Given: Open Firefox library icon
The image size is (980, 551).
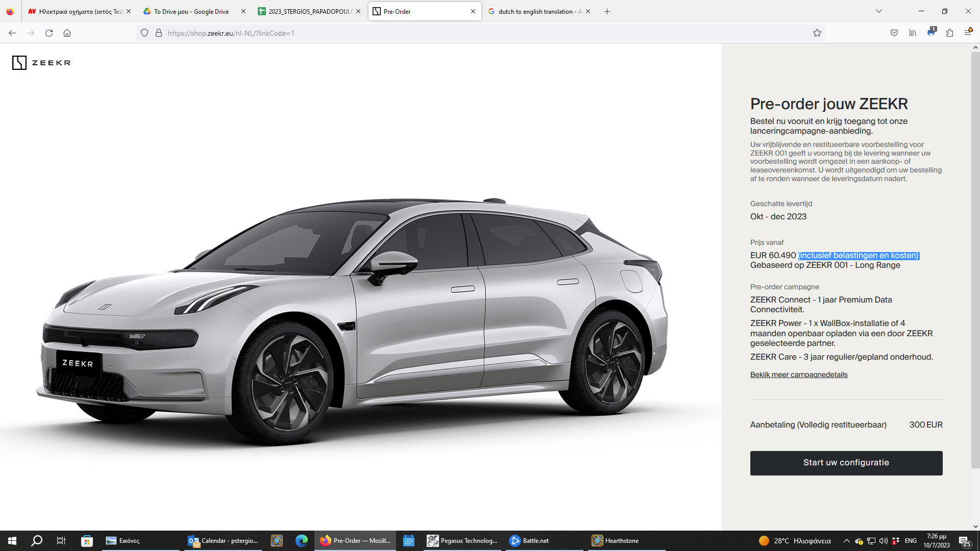Looking at the screenshot, I should [913, 33].
